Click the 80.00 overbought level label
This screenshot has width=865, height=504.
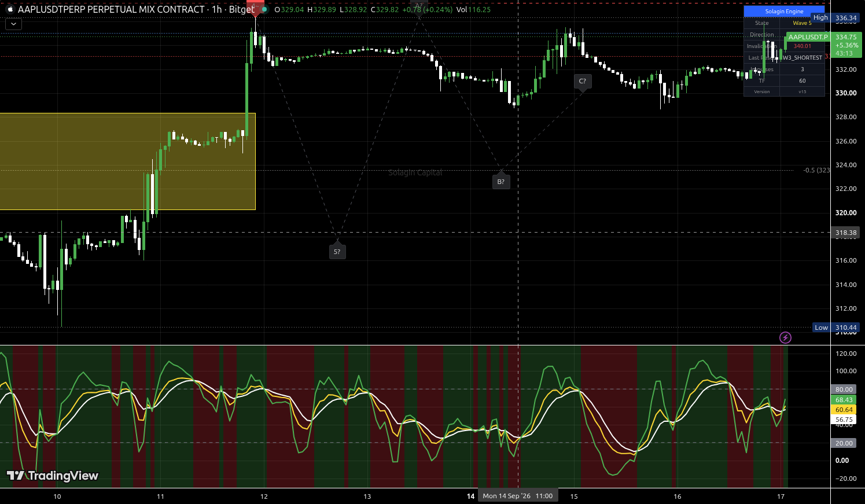click(x=844, y=389)
